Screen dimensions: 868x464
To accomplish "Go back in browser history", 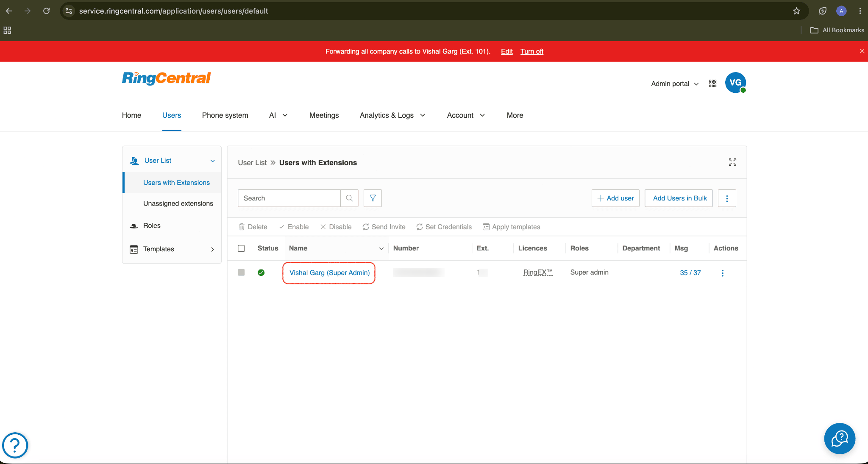I will pyautogui.click(x=9, y=11).
